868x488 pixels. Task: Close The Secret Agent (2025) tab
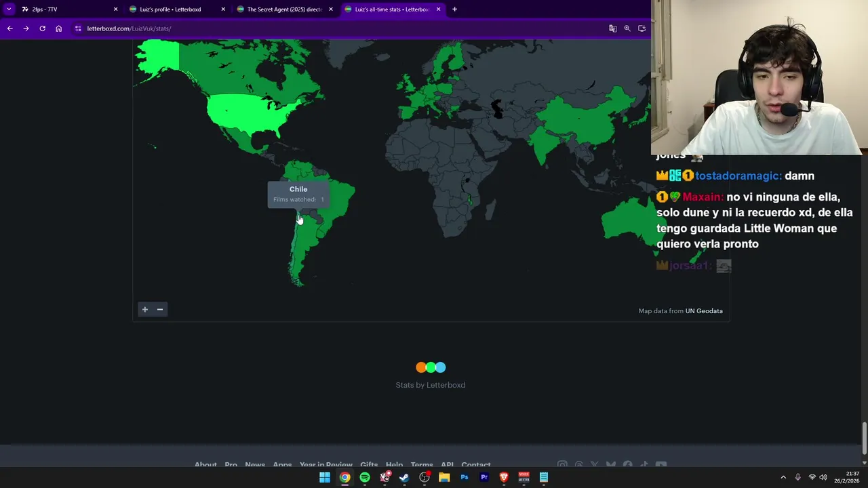(331, 9)
